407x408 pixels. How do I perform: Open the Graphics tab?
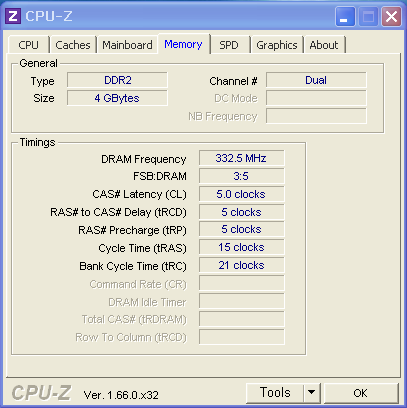point(277,45)
